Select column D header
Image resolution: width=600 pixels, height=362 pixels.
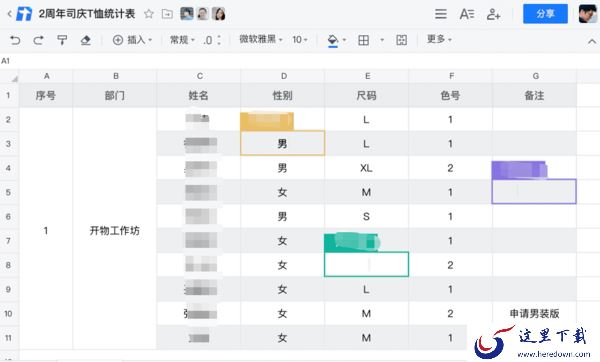[x=284, y=76]
